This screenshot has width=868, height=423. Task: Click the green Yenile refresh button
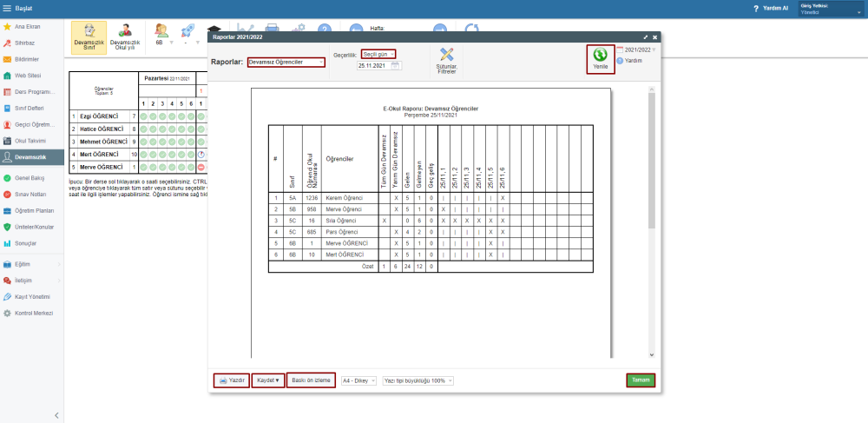(x=601, y=59)
